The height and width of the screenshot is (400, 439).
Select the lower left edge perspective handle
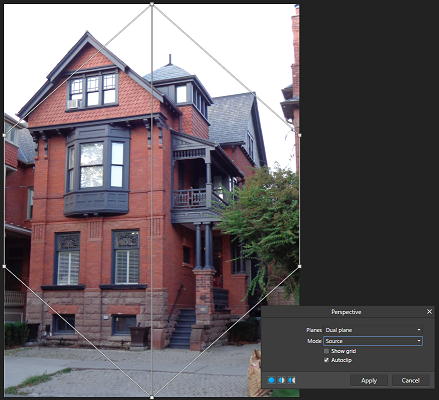pos(4,266)
